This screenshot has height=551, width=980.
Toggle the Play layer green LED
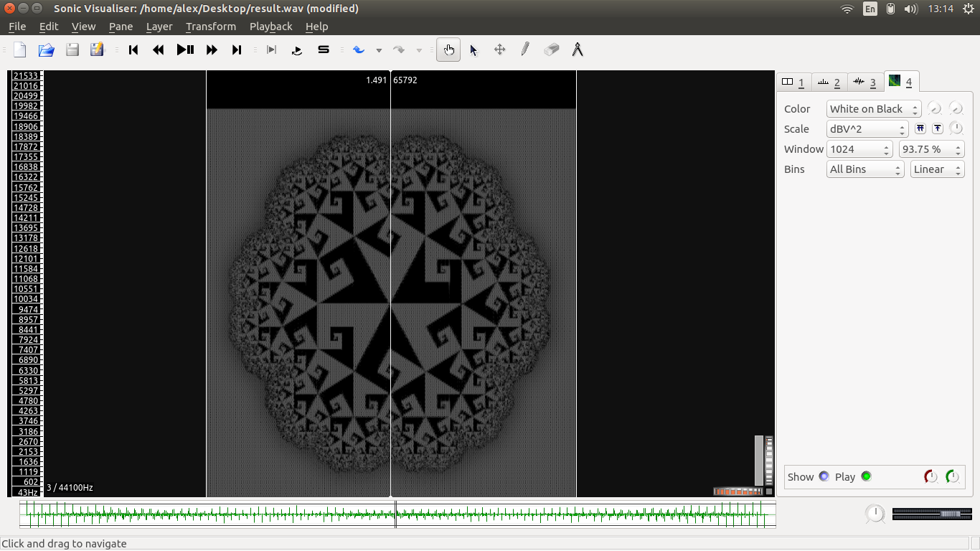click(x=866, y=476)
